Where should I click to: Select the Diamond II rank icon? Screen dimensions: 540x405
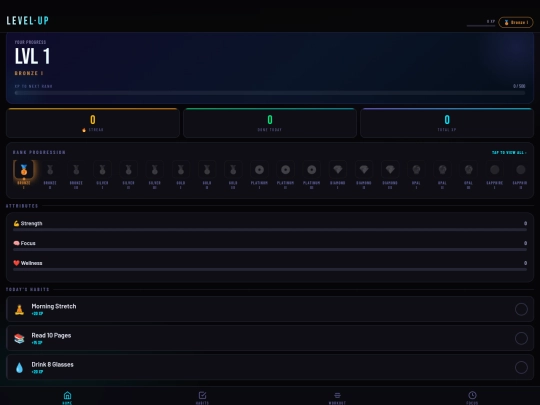(x=364, y=169)
